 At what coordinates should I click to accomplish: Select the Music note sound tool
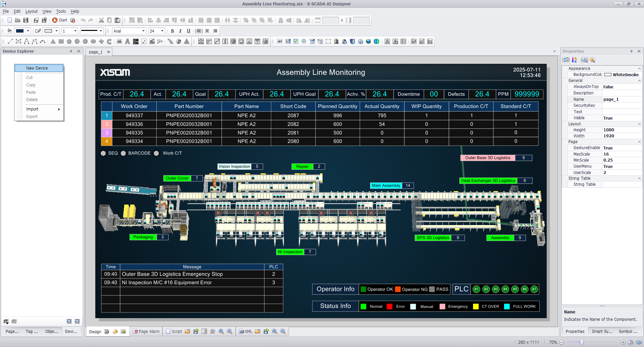click(x=144, y=41)
